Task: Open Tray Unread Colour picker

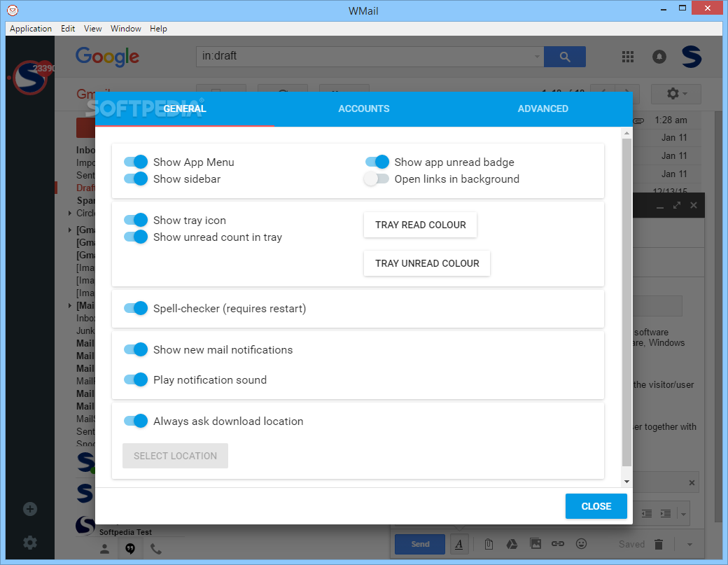Action: coord(427,263)
